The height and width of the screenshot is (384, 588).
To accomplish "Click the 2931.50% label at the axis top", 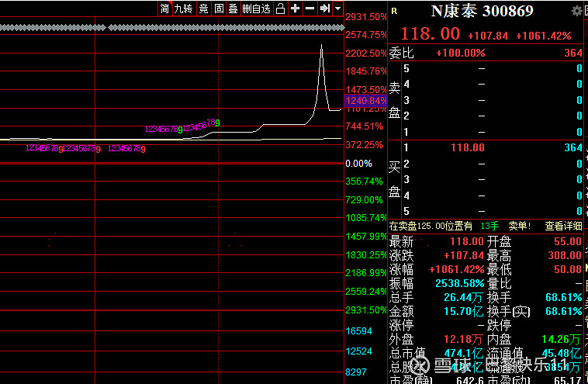I will [365, 17].
